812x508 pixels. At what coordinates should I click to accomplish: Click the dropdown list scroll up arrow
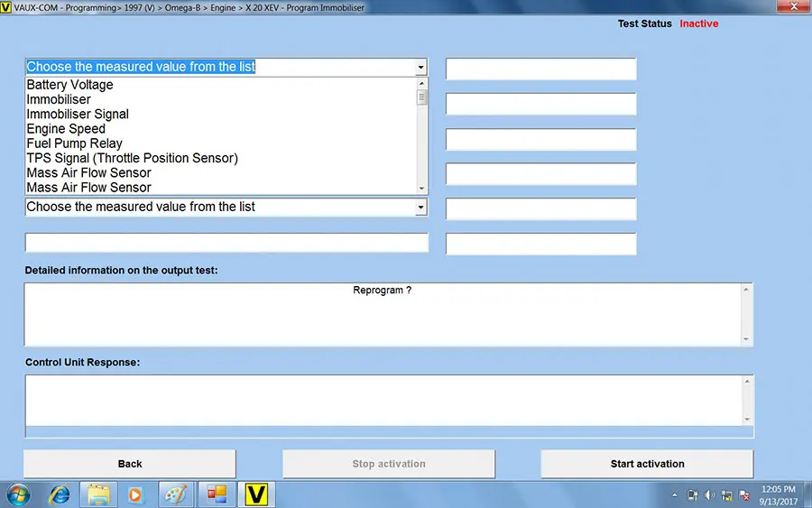point(421,83)
